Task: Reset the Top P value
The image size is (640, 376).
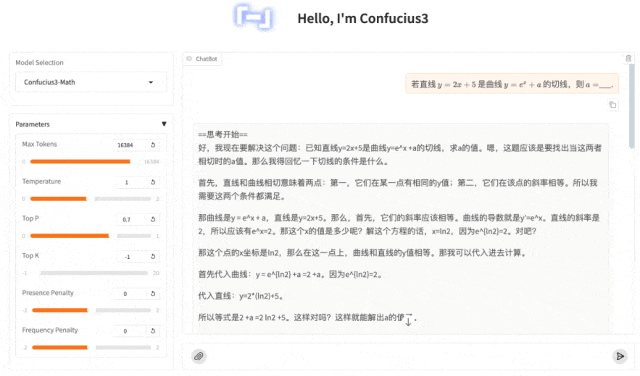Action: pyautogui.click(x=153, y=219)
